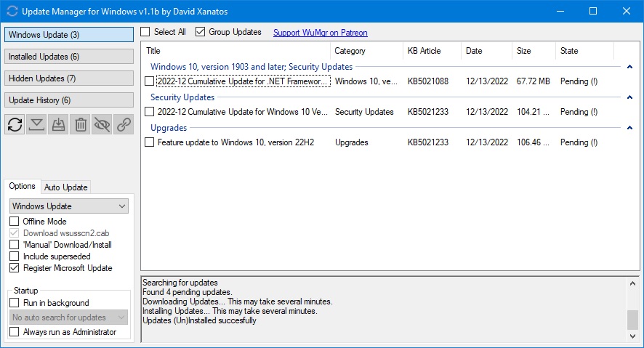The width and height of the screenshot is (644, 348).
Task: Minimize the Update Manager window
Action: coord(560,11)
